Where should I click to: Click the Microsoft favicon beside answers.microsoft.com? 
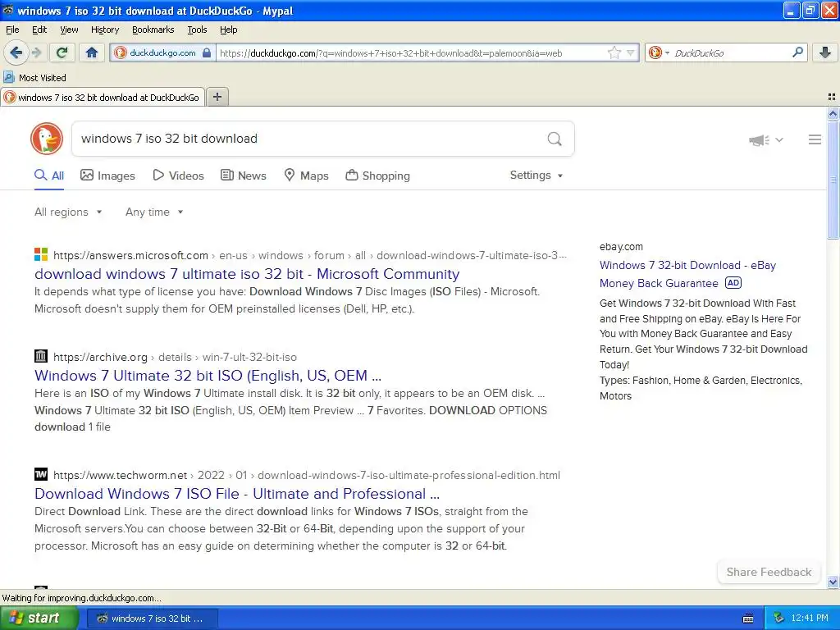coord(41,254)
